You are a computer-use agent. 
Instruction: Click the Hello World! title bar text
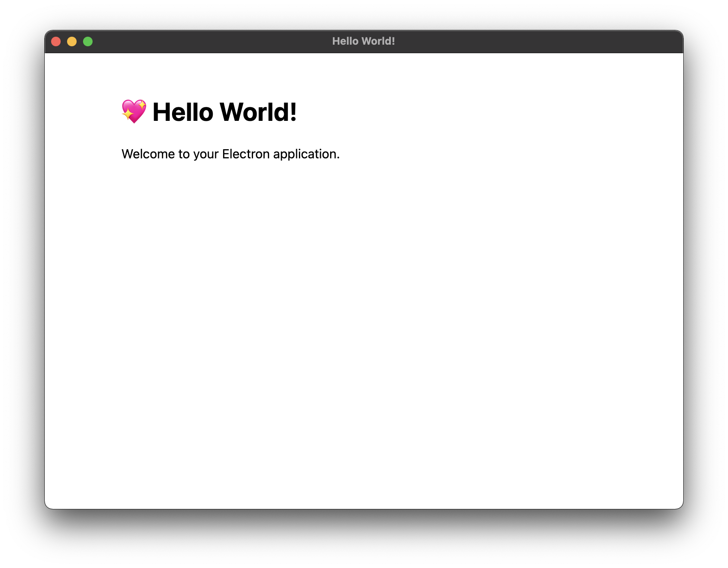pyautogui.click(x=364, y=41)
